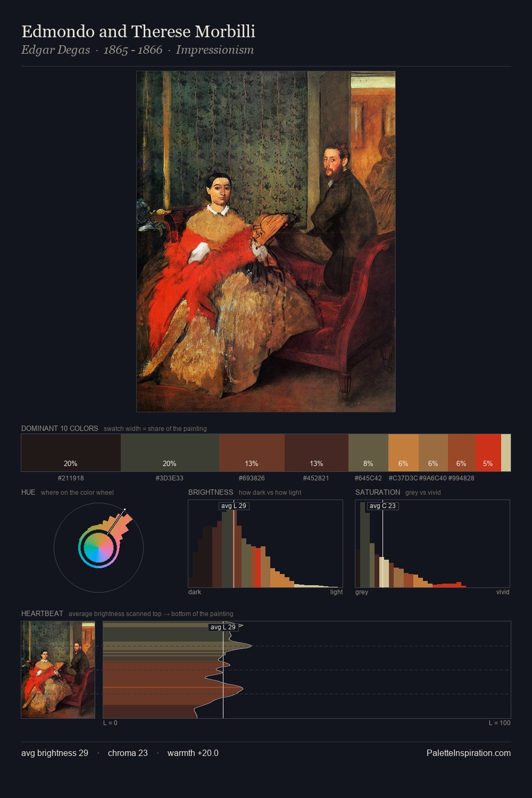The height and width of the screenshot is (798, 532).
Task: Click "avg C 23" marker in Saturation histogram
Action: point(383,505)
